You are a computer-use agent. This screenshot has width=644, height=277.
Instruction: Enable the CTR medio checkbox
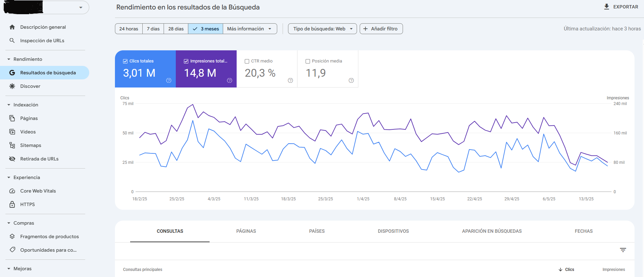point(247,61)
